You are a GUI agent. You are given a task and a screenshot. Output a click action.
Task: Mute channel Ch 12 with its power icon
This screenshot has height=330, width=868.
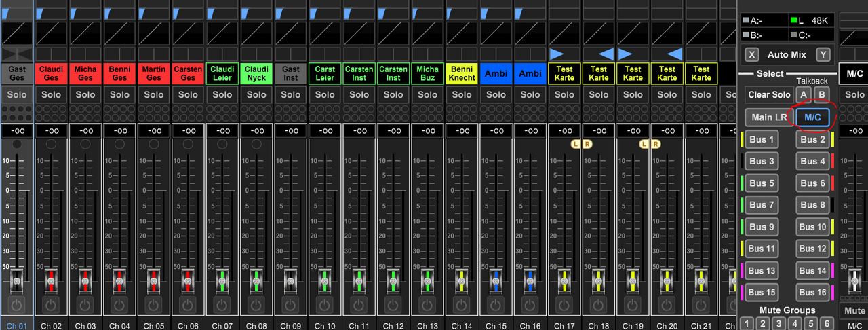point(393,305)
